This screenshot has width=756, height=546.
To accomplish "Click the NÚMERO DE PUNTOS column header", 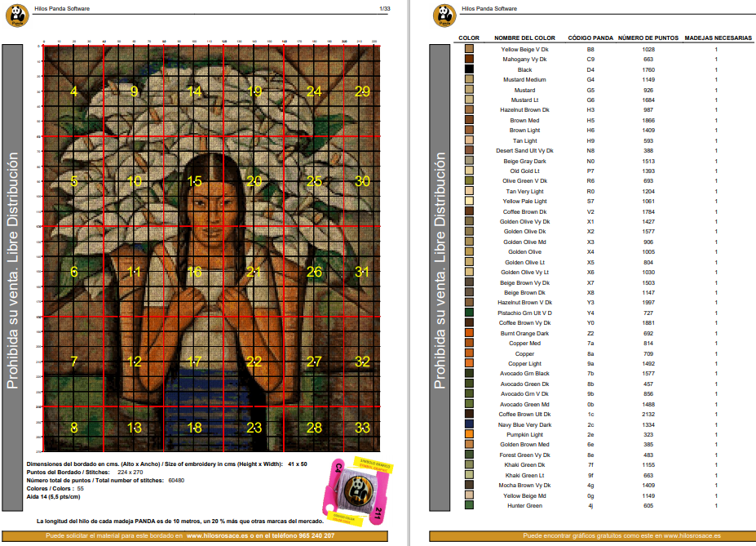I will (648, 38).
